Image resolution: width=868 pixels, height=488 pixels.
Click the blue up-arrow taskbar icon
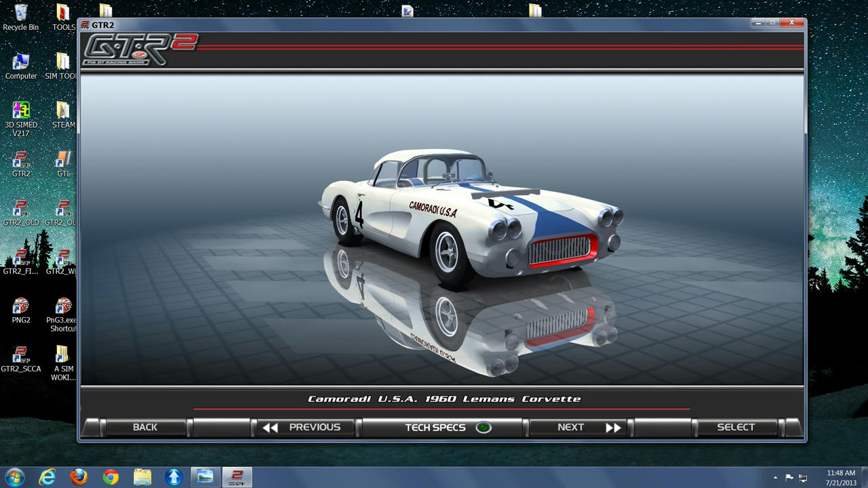coord(174,477)
